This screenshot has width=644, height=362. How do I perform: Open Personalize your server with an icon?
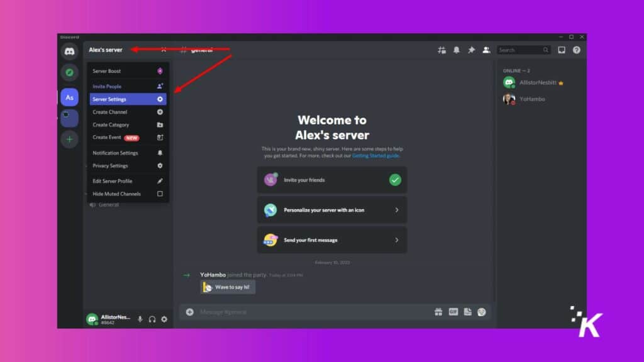coord(332,210)
